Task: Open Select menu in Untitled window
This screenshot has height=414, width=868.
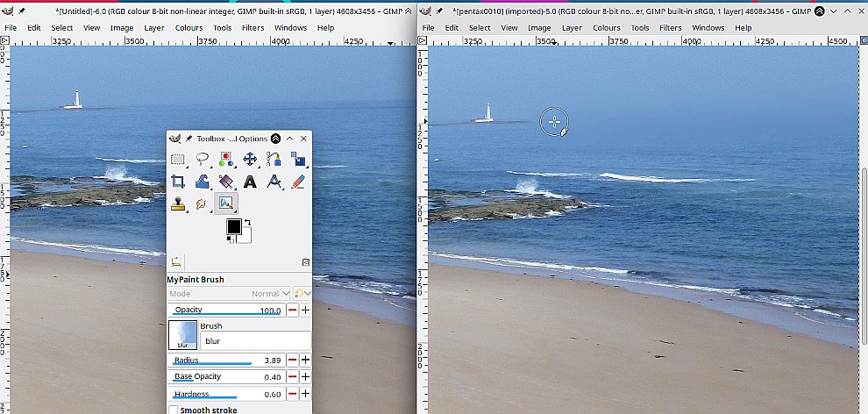Action: [x=62, y=28]
